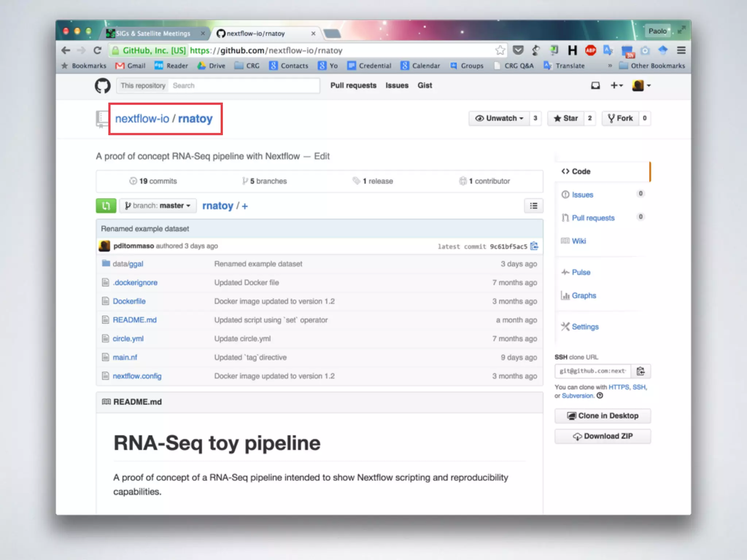View the 19 commits

(x=153, y=181)
